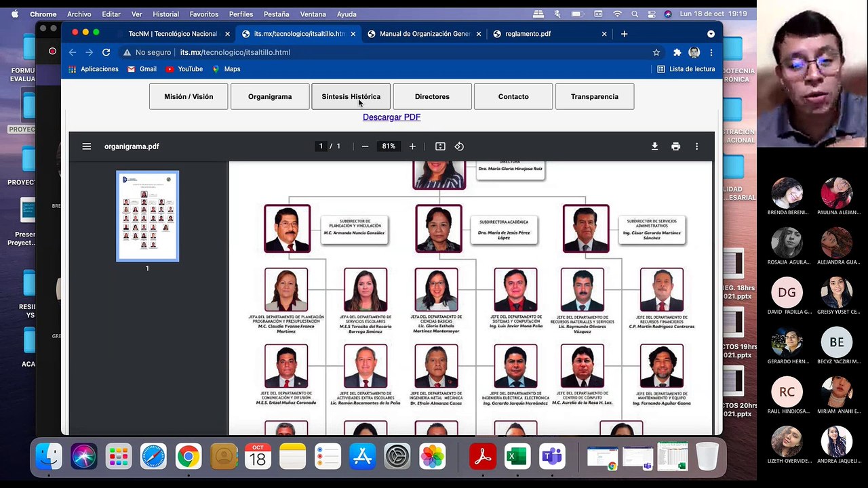Select participant Raul Hinojosa RC avatar
The height and width of the screenshot is (488, 868).
[787, 392]
